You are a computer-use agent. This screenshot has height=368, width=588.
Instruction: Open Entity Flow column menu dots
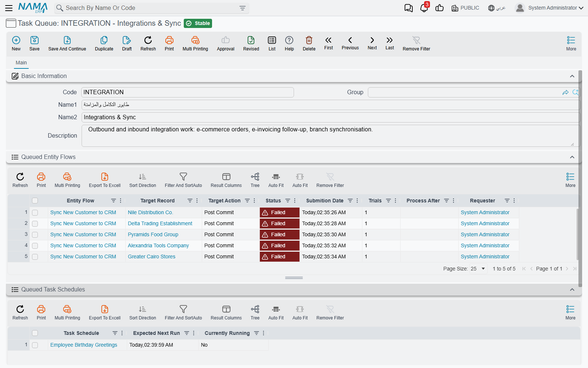coord(121,201)
